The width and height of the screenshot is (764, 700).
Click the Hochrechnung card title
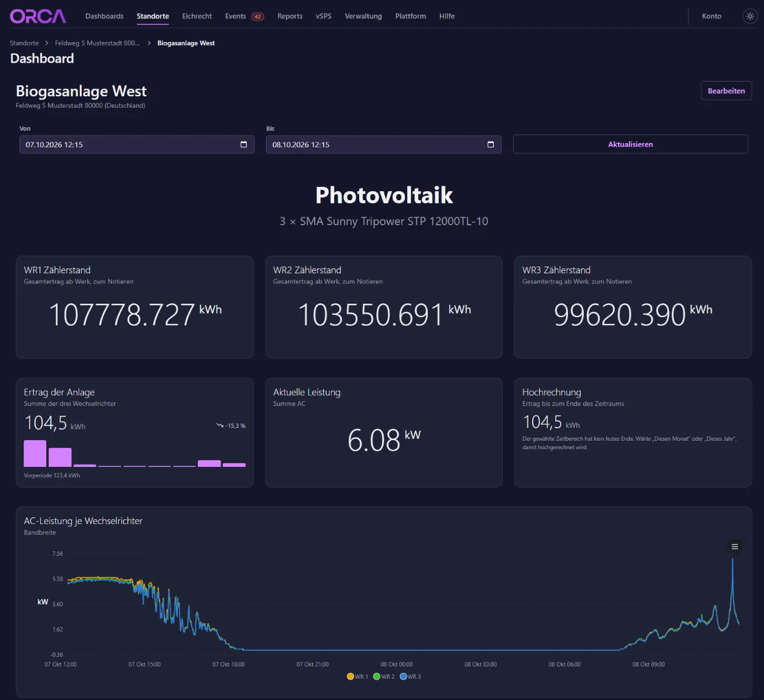coord(552,392)
